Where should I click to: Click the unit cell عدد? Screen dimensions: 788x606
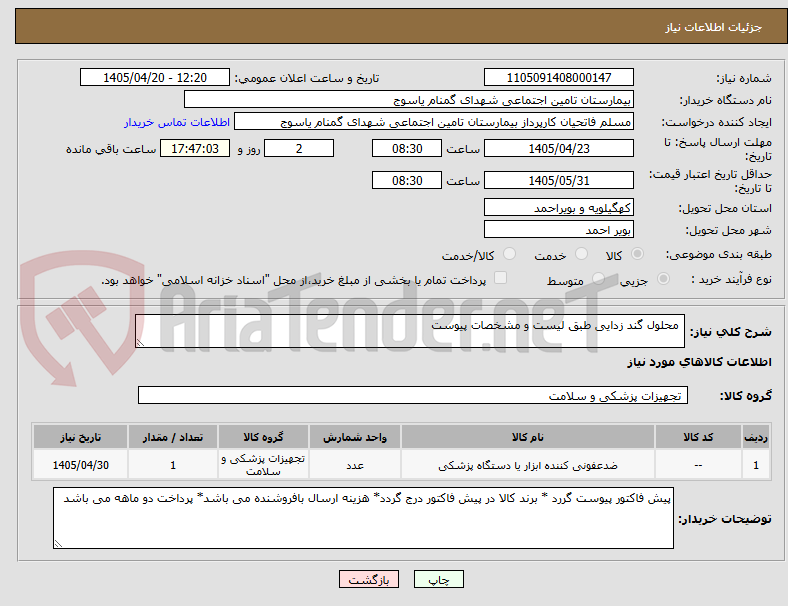355,465
